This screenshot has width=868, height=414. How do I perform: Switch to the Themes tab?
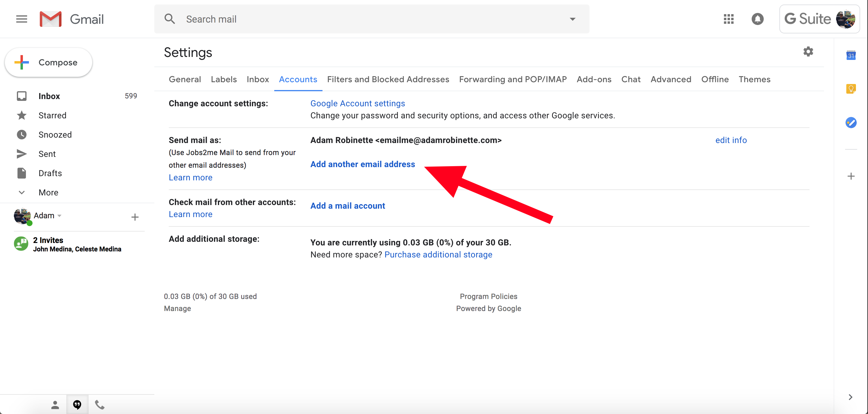[x=754, y=79]
